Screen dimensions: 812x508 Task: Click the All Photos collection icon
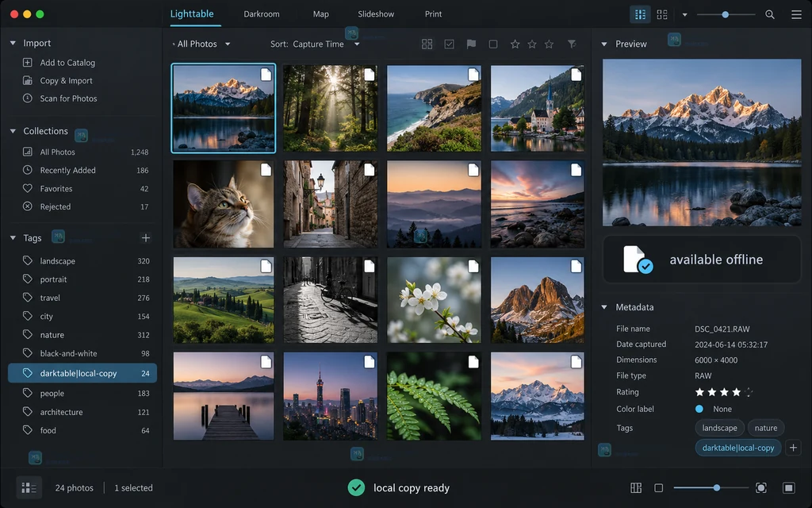point(28,152)
